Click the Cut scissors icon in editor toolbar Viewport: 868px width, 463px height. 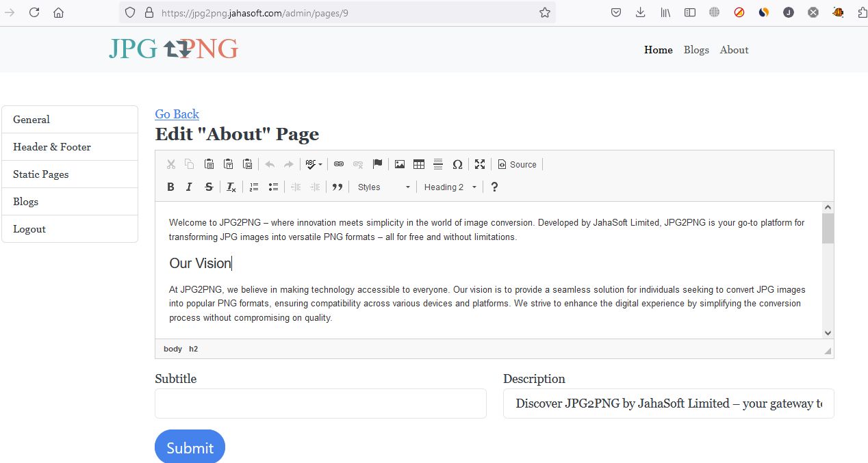(171, 164)
